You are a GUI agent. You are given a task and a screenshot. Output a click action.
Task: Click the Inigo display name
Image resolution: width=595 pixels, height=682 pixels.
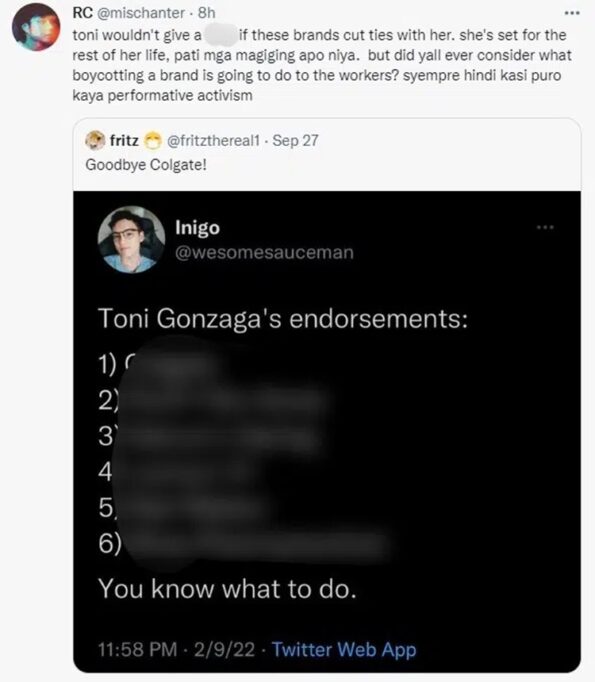[x=197, y=228]
